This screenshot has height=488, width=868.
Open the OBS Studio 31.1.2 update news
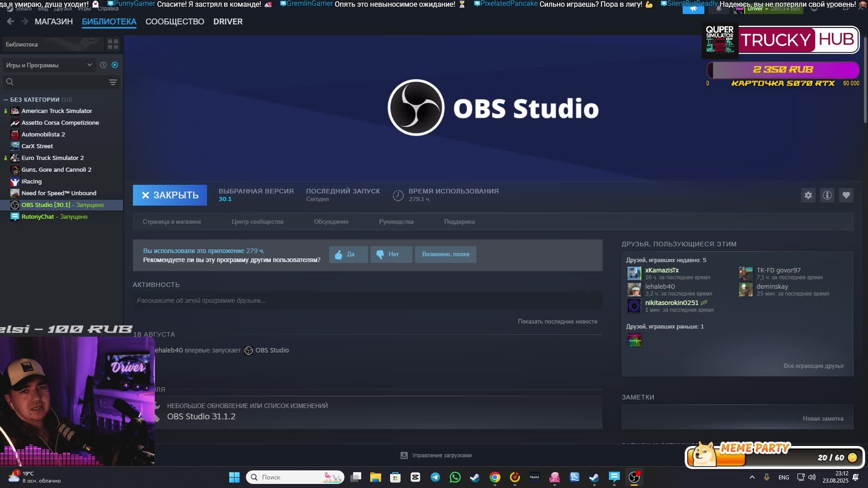[201, 417]
